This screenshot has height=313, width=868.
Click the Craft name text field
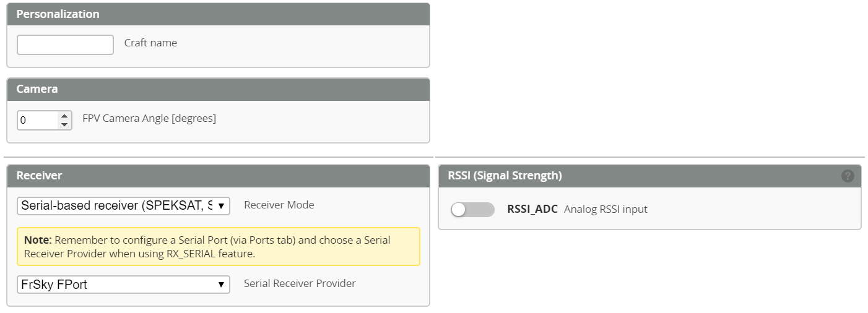[x=65, y=45]
